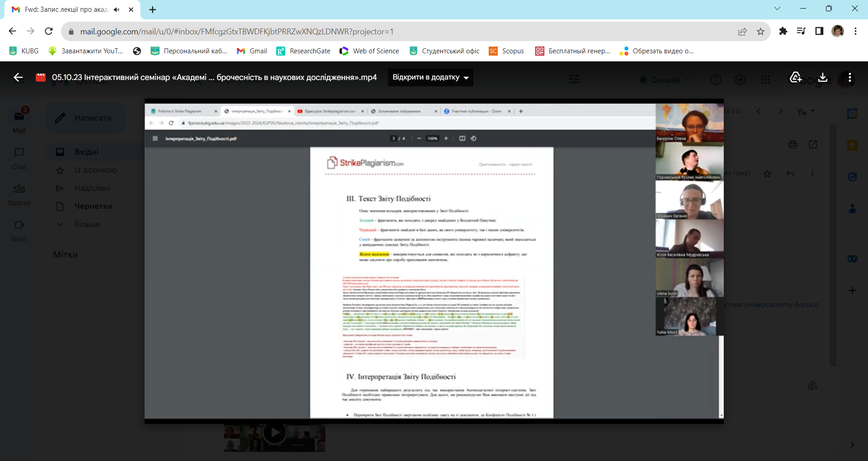Add video to Google Drive
This screenshot has height=461, width=868.
[x=795, y=77]
